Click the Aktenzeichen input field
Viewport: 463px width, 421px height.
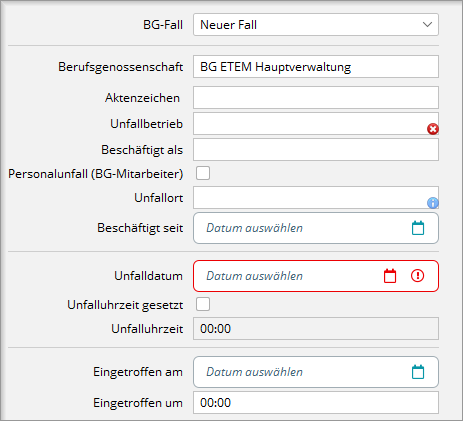tap(316, 98)
